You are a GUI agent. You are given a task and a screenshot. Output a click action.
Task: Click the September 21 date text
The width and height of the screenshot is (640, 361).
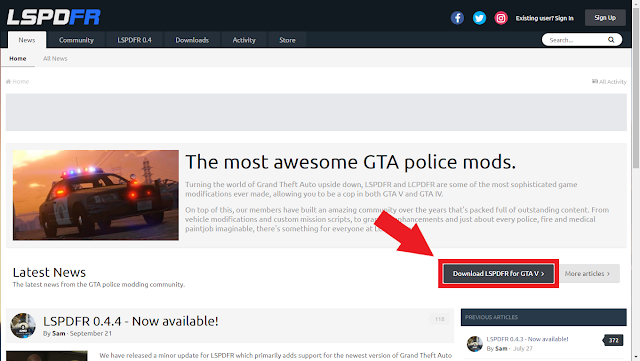point(91,333)
